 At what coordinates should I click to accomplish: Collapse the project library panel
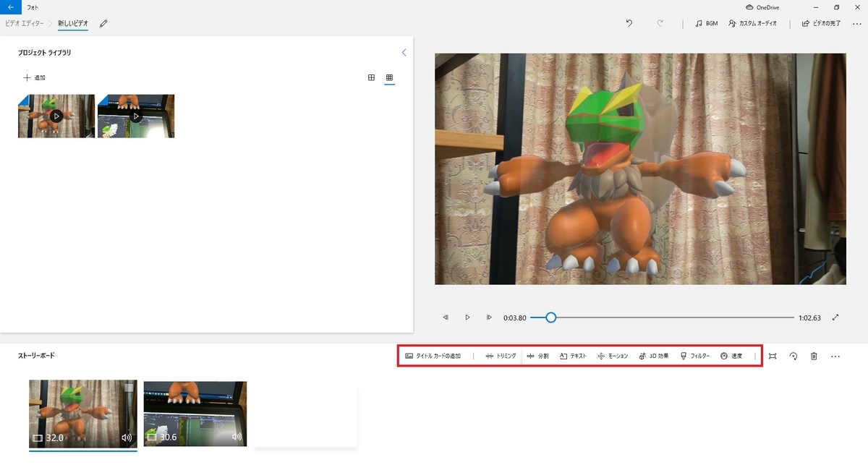(404, 52)
